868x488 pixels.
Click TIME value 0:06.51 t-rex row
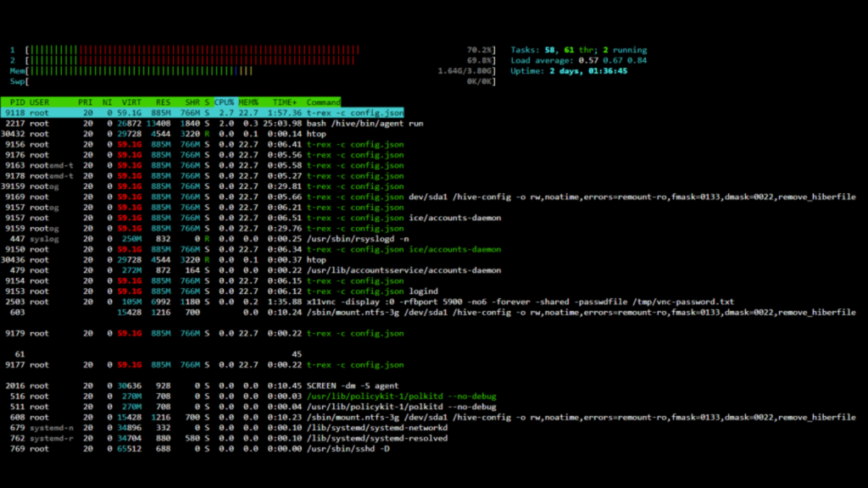pos(285,218)
